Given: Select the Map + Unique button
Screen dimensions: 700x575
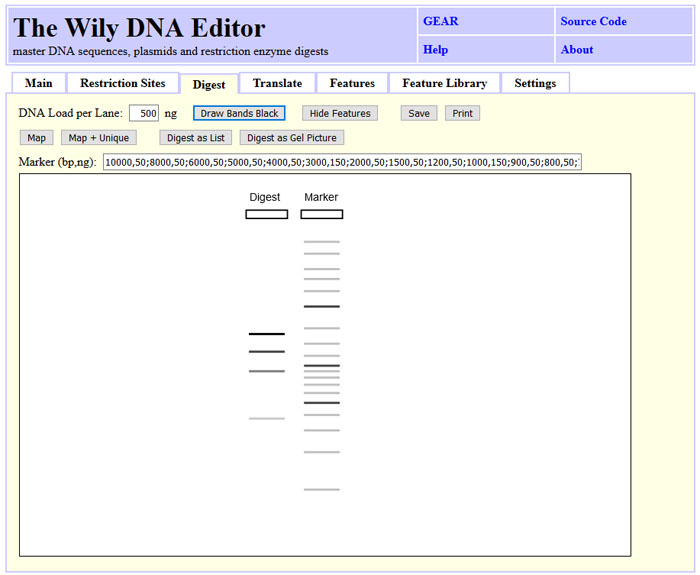Looking at the screenshot, I should click(99, 138).
